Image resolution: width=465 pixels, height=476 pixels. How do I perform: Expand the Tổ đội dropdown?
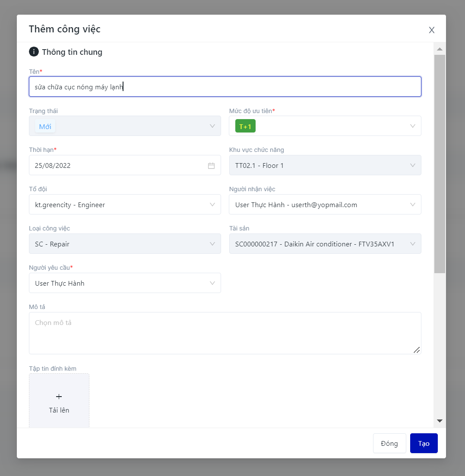(x=212, y=205)
